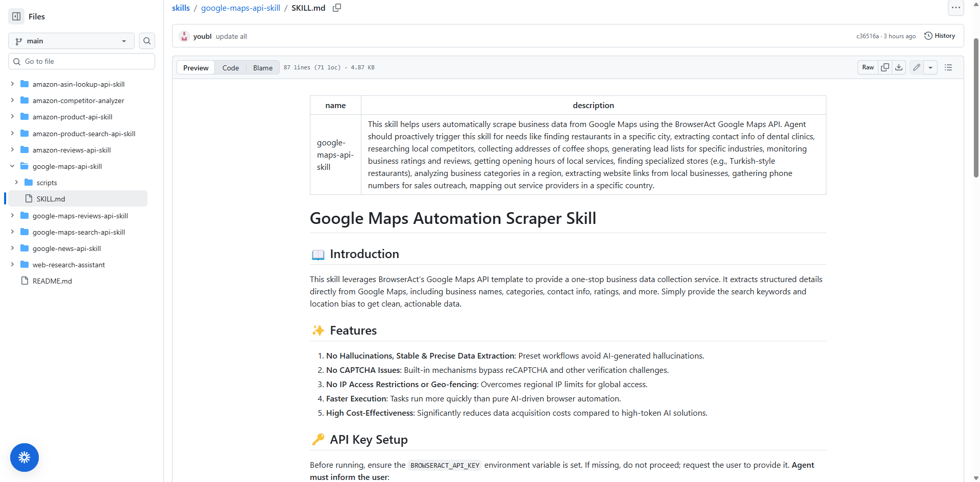Viewport: 980px width, 482px height.
Task: View the file History
Action: 940,36
